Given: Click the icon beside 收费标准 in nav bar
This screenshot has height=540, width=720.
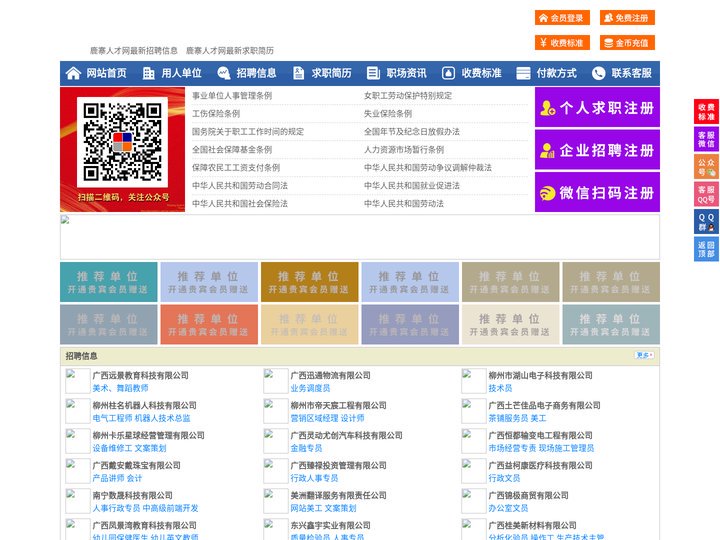Looking at the screenshot, I should tap(448, 73).
